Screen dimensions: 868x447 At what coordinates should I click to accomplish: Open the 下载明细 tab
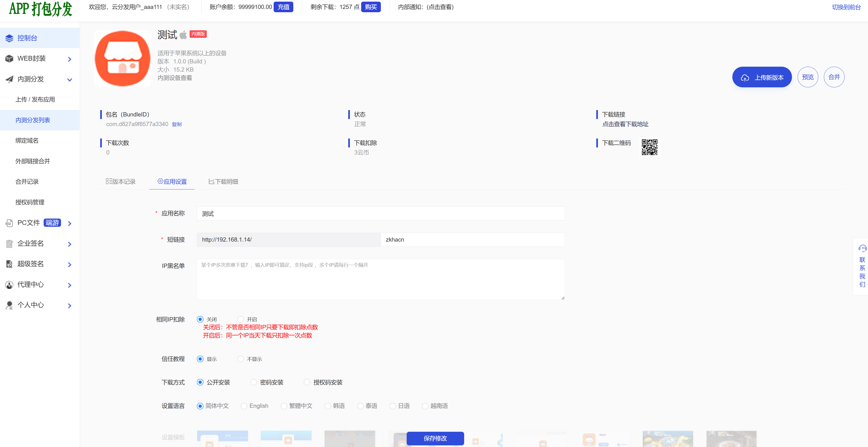[x=223, y=182]
